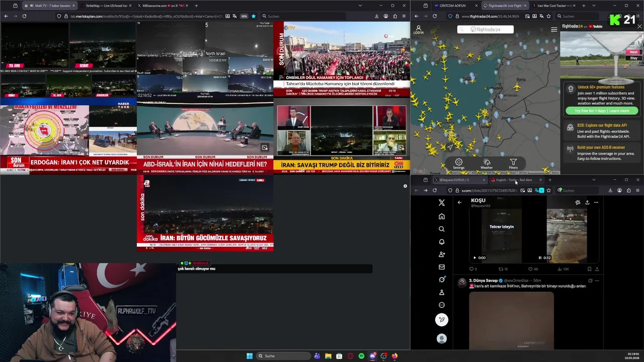Open Flightradar24 hamburger menu
This screenshot has width=644, height=362.
(554, 30)
